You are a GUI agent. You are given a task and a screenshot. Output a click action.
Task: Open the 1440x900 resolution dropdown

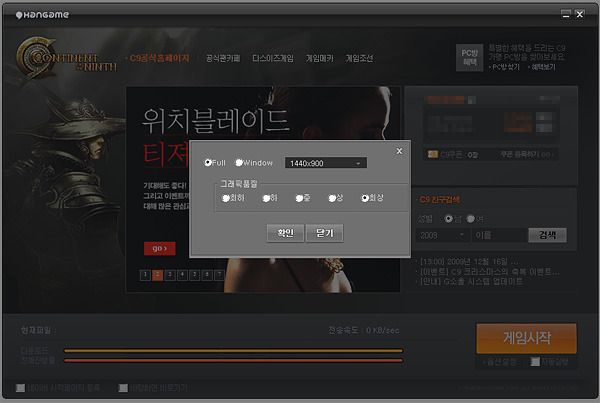[326, 163]
